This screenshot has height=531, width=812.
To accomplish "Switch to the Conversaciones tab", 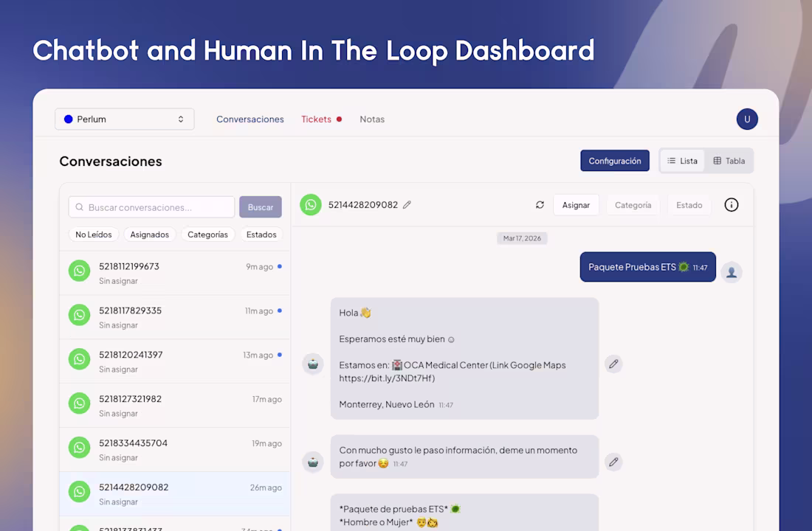I will [x=250, y=119].
